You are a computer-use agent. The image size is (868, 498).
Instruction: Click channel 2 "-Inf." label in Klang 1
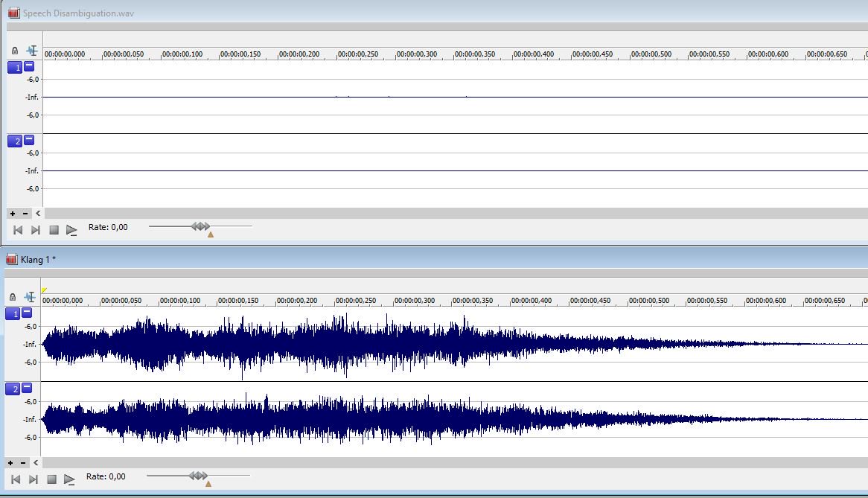point(30,419)
